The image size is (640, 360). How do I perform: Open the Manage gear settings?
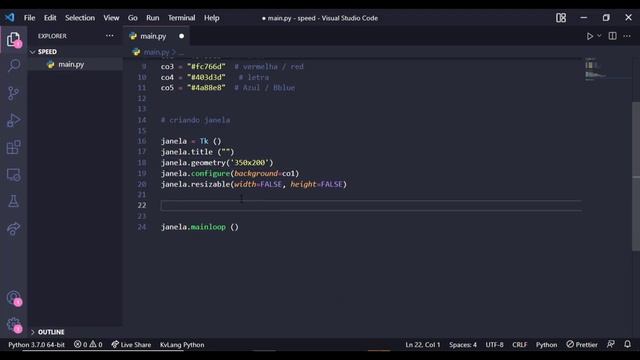click(x=13, y=325)
